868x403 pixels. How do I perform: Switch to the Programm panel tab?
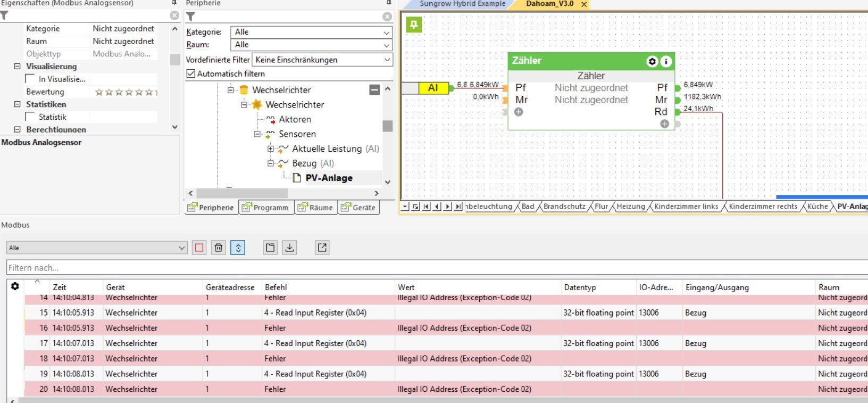coord(266,208)
